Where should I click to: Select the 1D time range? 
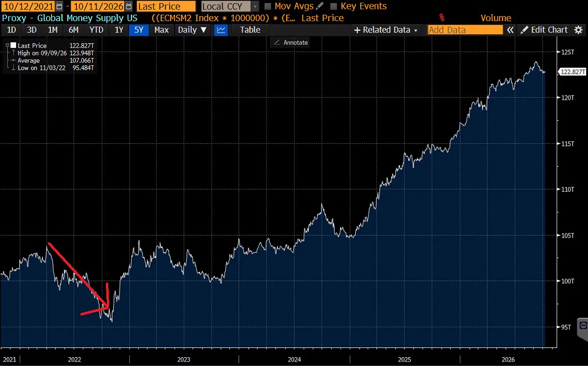(x=11, y=30)
